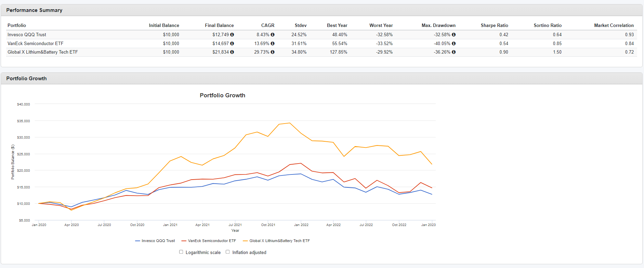
Task: Click the Portfolio column header
Action: (17, 26)
